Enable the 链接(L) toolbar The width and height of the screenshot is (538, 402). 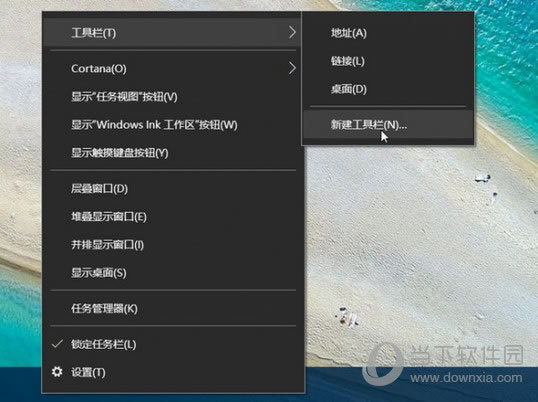click(388, 61)
